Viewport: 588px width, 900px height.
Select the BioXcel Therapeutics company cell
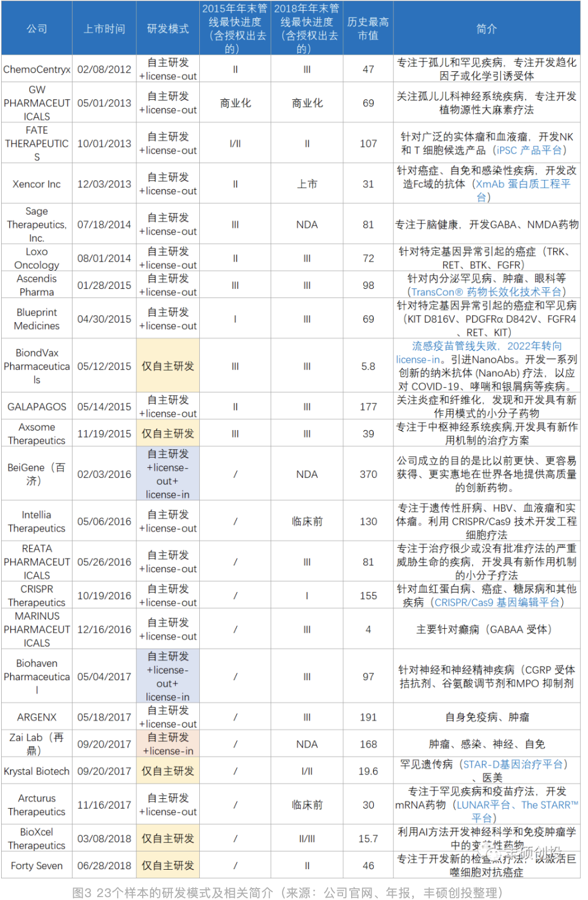(37, 838)
